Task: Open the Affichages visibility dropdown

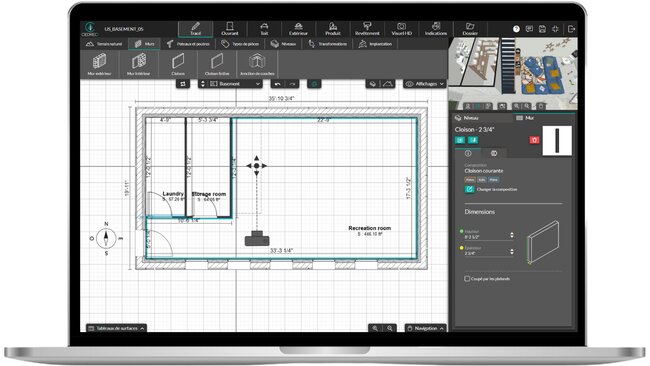Action: [424, 84]
